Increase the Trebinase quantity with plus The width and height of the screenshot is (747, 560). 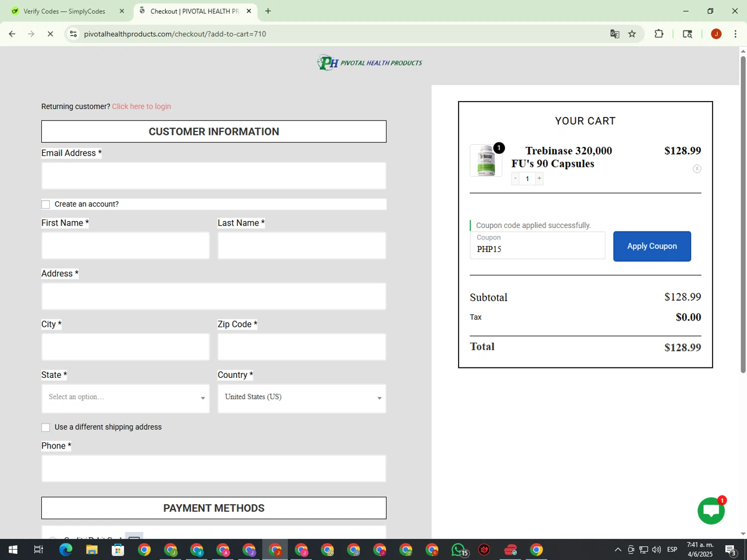click(539, 178)
